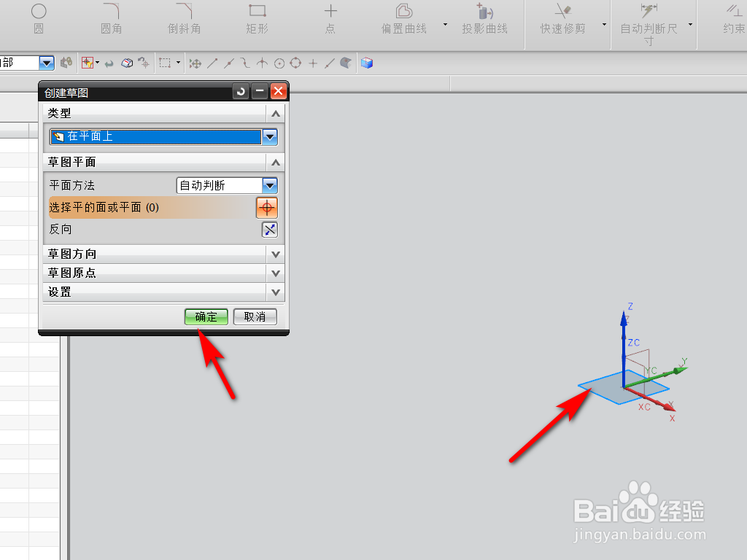The height and width of the screenshot is (560, 747).
Task: Minimize the 创建草图 dialog
Action: [x=260, y=91]
